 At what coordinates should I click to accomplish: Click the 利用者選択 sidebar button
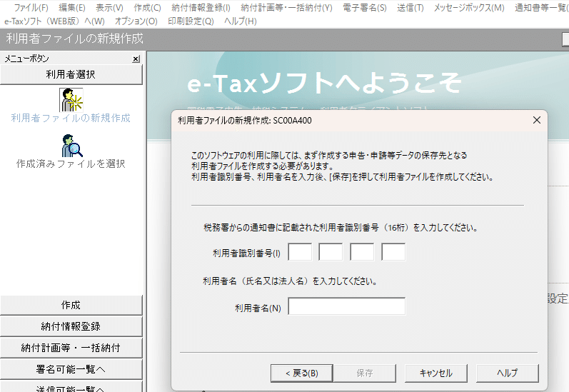coord(71,74)
